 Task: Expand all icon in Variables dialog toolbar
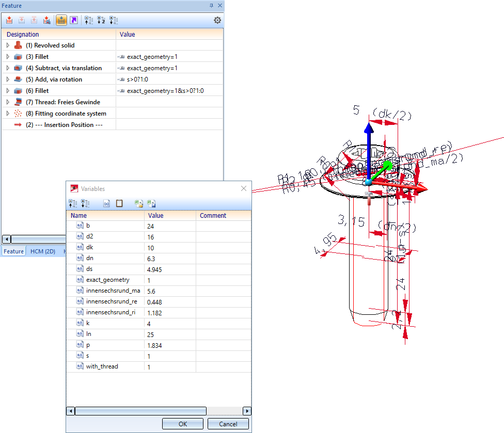[85, 203]
